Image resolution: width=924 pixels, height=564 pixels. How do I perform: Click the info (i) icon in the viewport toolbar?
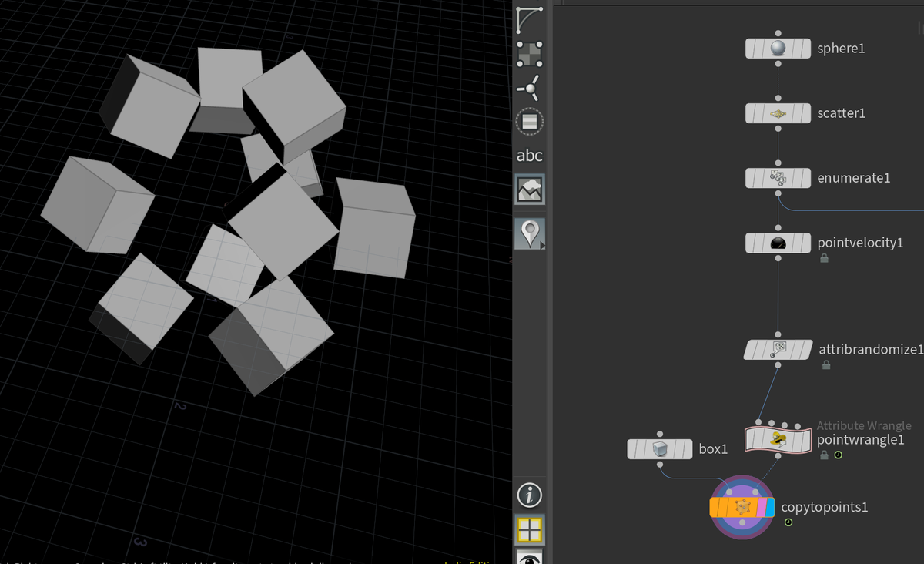529,495
